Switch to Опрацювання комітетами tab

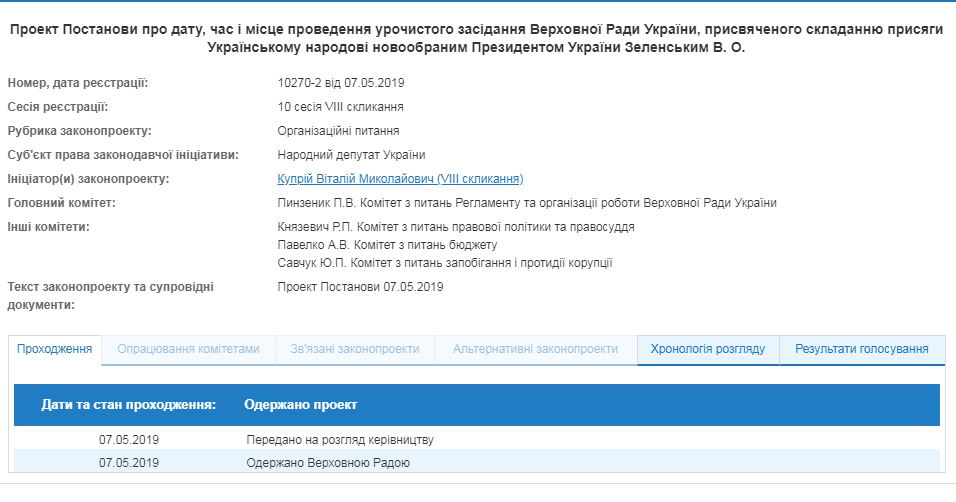[188, 349]
